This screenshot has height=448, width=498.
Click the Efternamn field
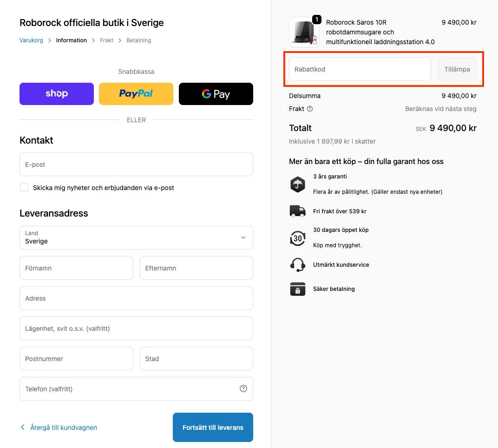(197, 268)
